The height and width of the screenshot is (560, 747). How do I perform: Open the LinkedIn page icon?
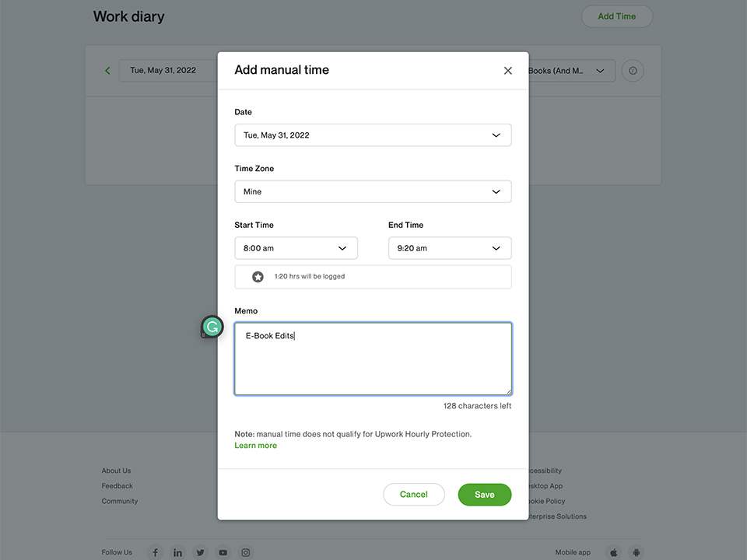[x=177, y=552]
